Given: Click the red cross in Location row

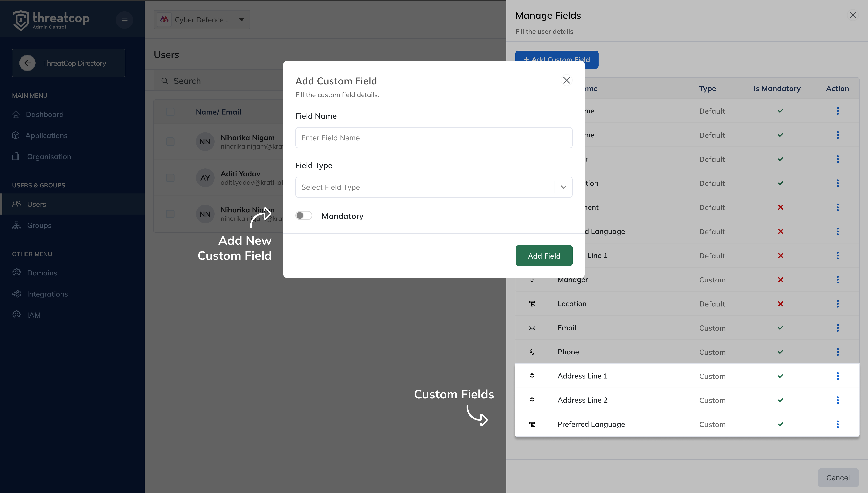Looking at the screenshot, I should [780, 304].
